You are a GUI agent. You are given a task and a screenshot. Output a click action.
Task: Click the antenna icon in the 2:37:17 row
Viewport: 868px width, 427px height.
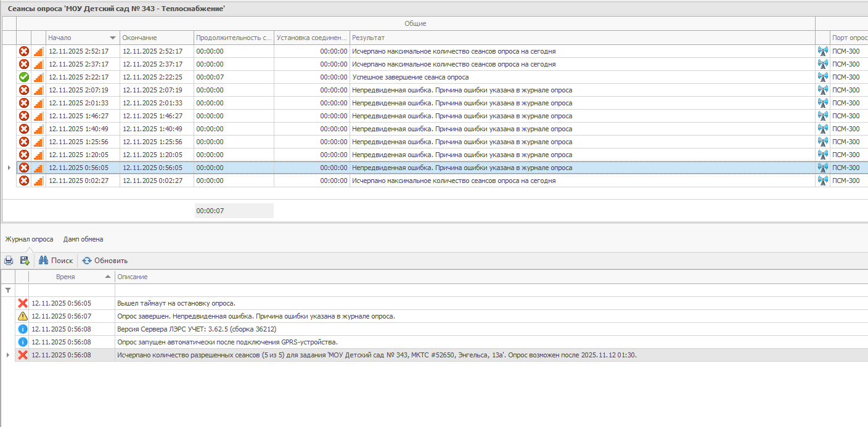tap(822, 64)
